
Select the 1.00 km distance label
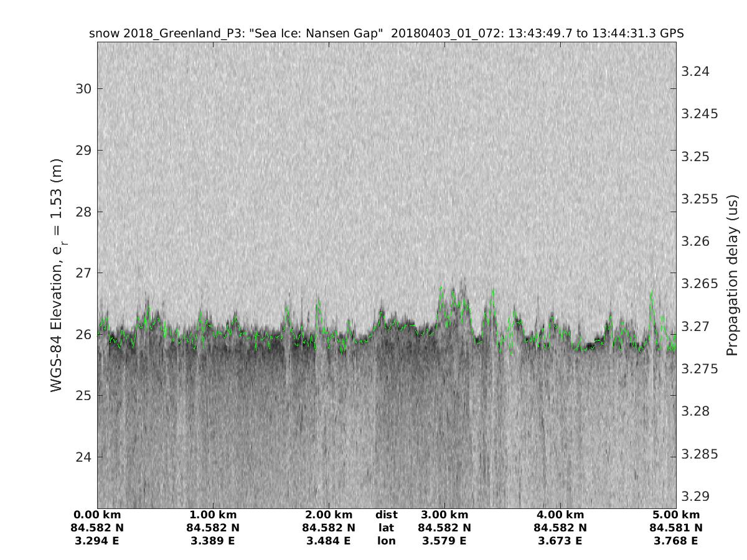coord(213,515)
